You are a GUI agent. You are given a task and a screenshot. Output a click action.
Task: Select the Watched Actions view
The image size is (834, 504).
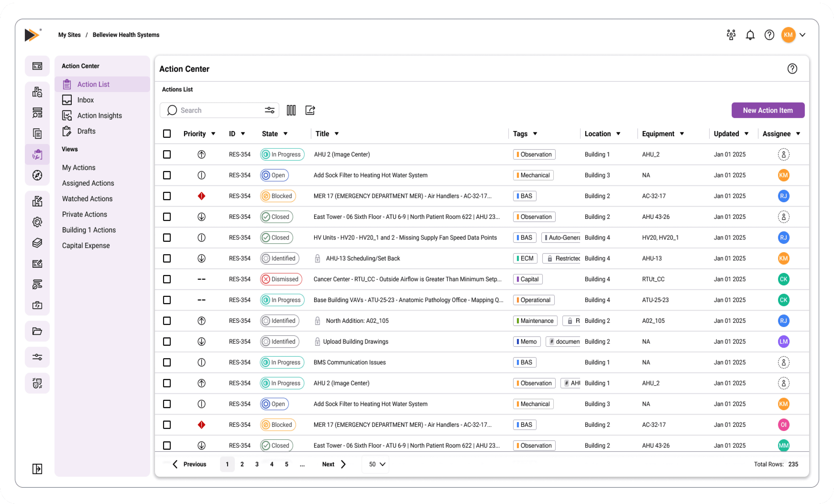pyautogui.click(x=87, y=199)
